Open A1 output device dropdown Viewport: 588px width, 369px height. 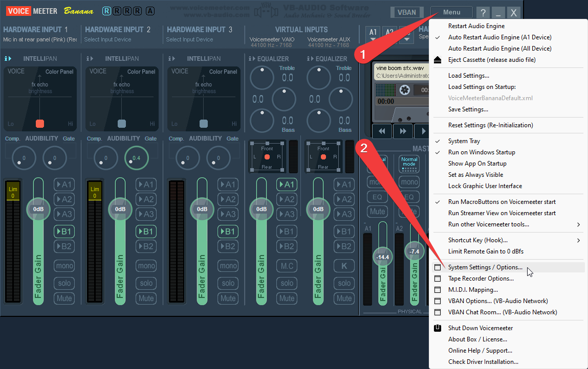pyautogui.click(x=373, y=34)
